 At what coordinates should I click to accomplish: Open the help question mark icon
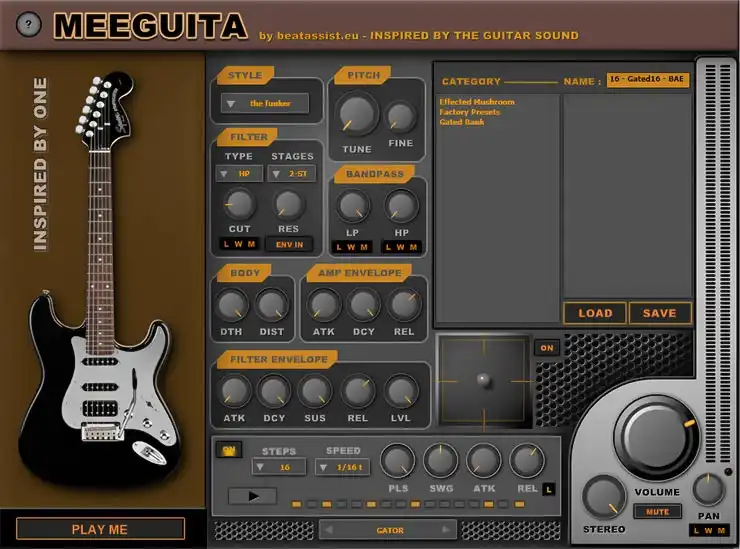[28, 24]
